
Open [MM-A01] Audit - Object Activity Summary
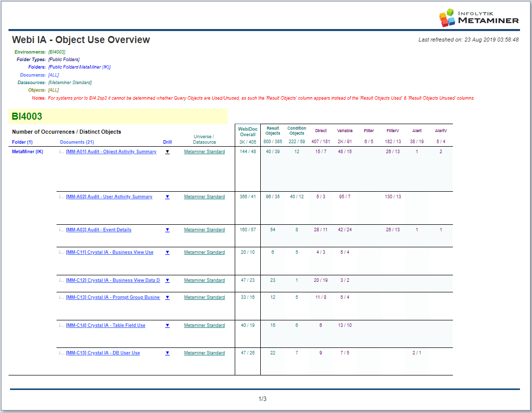[x=111, y=152]
